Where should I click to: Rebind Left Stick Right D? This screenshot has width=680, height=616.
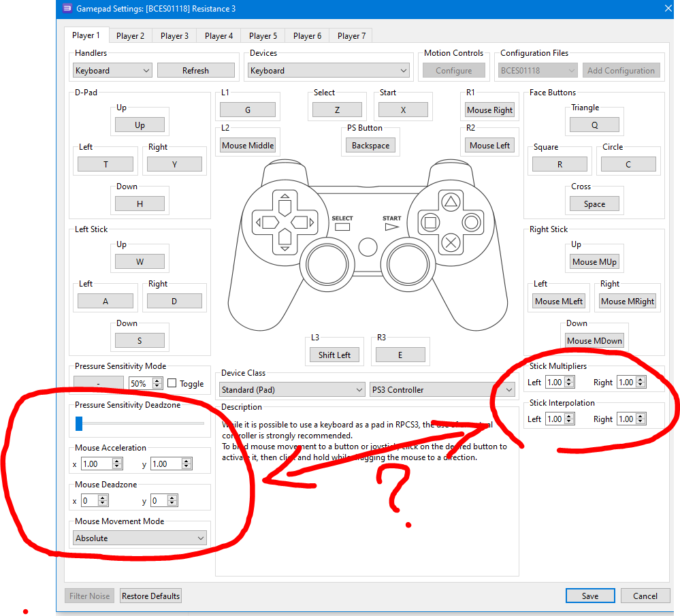(x=174, y=301)
